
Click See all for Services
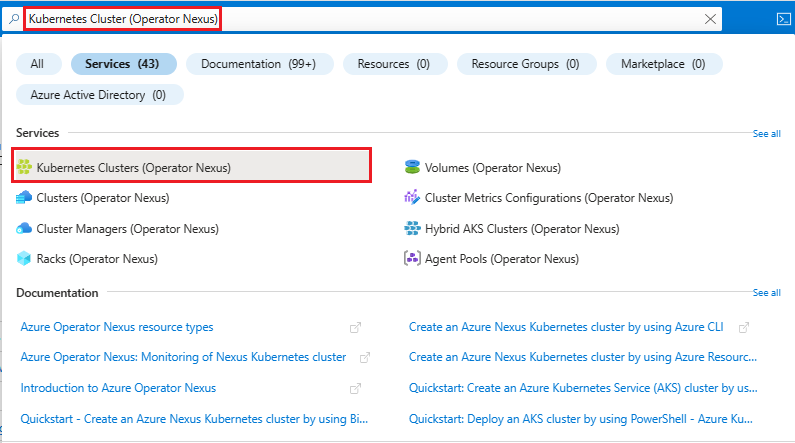(x=766, y=133)
